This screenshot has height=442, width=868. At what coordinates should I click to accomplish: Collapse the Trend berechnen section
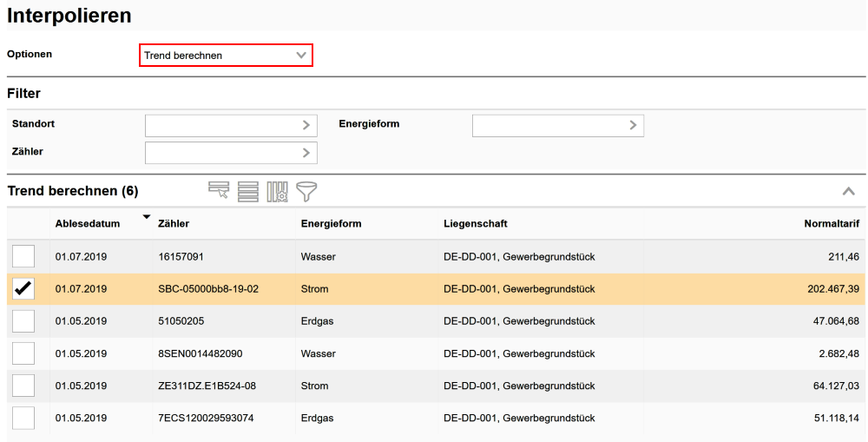pos(848,192)
